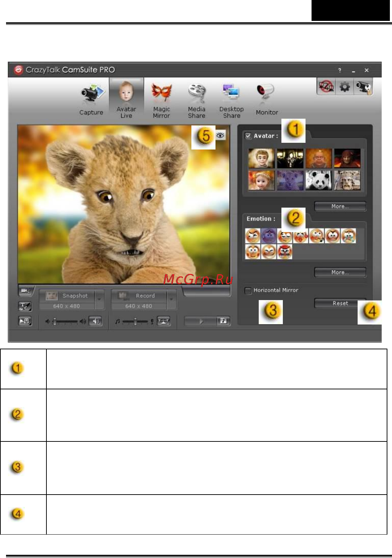This screenshot has height=558, width=392.
Task: Pick the baby doll avatar
Action: click(261, 180)
